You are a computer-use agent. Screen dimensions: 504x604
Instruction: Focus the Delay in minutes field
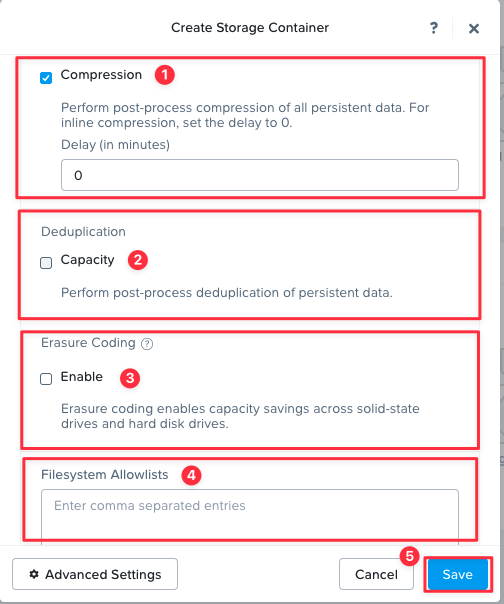[260, 175]
